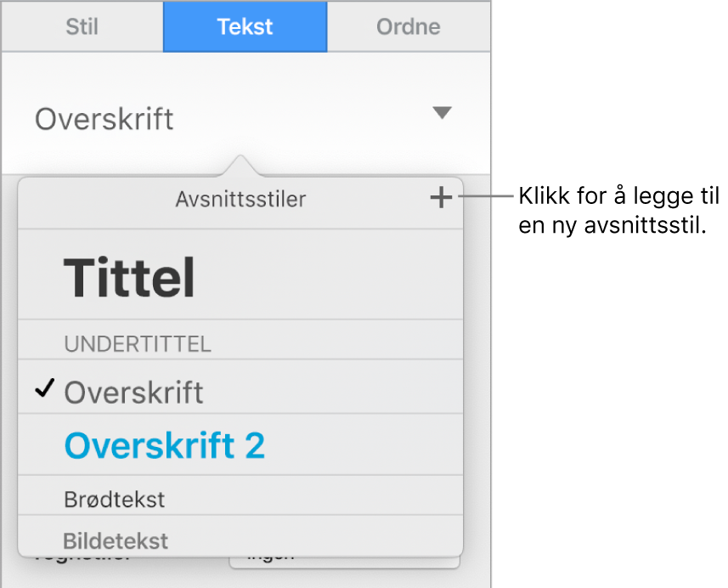
Task: Click the current style name above the popover
Action: coord(104,119)
